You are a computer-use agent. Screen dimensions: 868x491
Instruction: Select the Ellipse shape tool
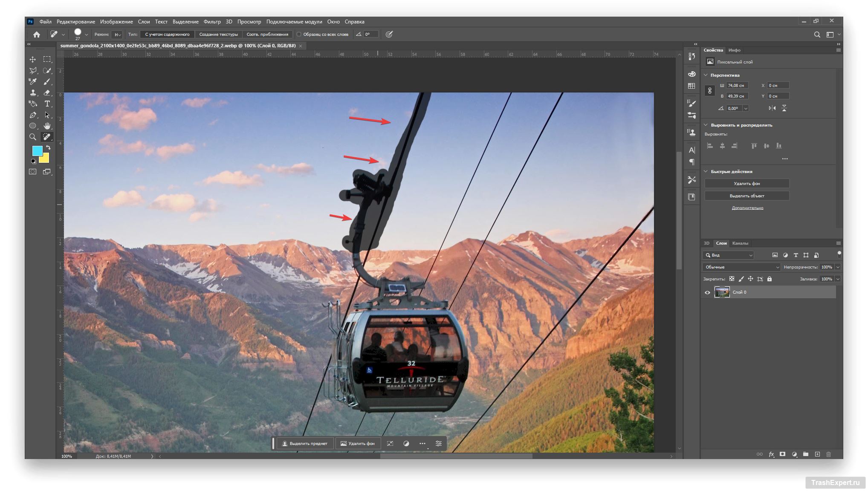33,126
